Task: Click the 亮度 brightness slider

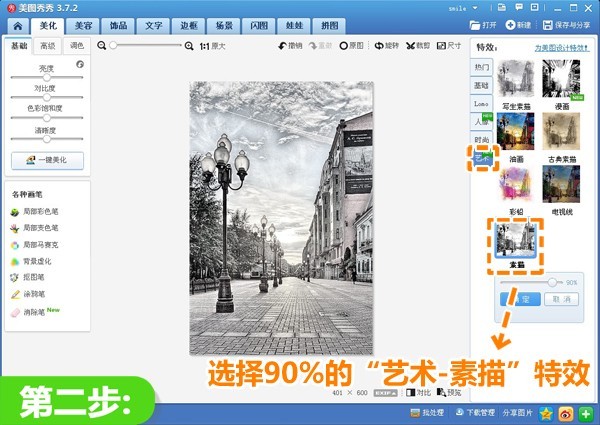Action: (47, 77)
